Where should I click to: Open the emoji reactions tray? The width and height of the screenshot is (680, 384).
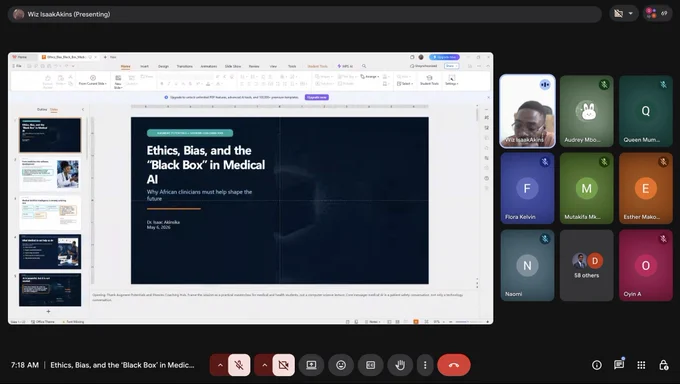[341, 365]
